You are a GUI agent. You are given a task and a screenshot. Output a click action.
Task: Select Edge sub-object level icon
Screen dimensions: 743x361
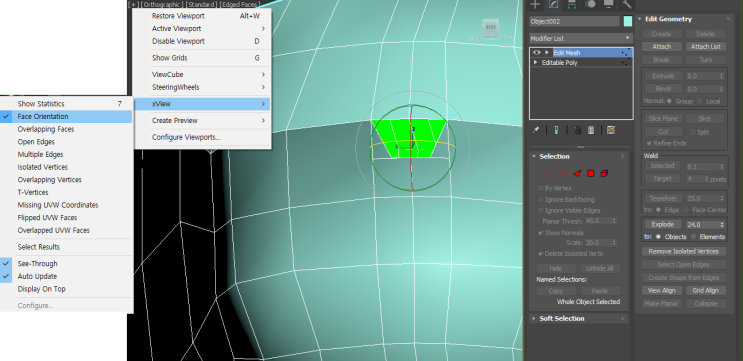click(563, 174)
